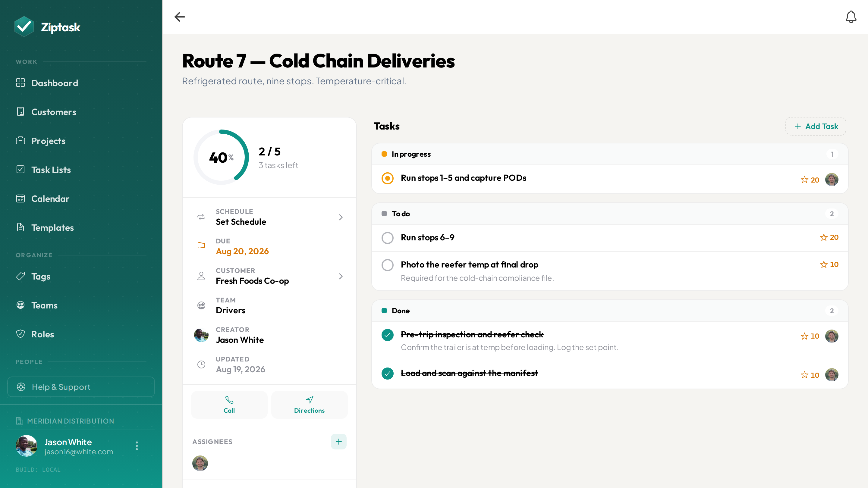The width and height of the screenshot is (868, 488).
Task: Click the due date flag icon
Action: pyautogui.click(x=201, y=246)
